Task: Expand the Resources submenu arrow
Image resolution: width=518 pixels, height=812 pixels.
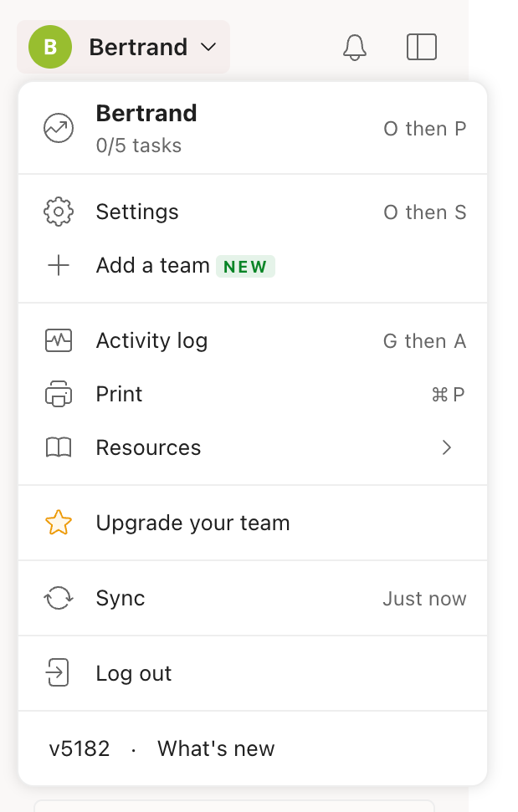Action: coord(447,447)
